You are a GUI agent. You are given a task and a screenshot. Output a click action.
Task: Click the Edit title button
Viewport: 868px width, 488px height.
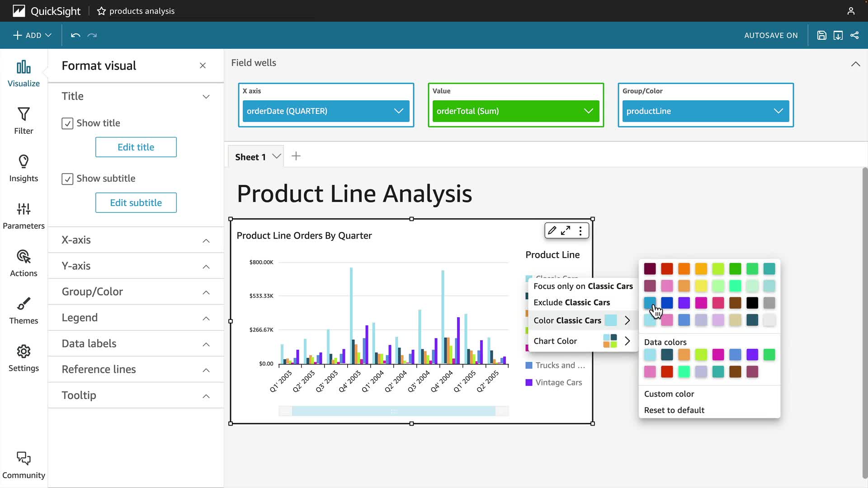pyautogui.click(x=136, y=147)
